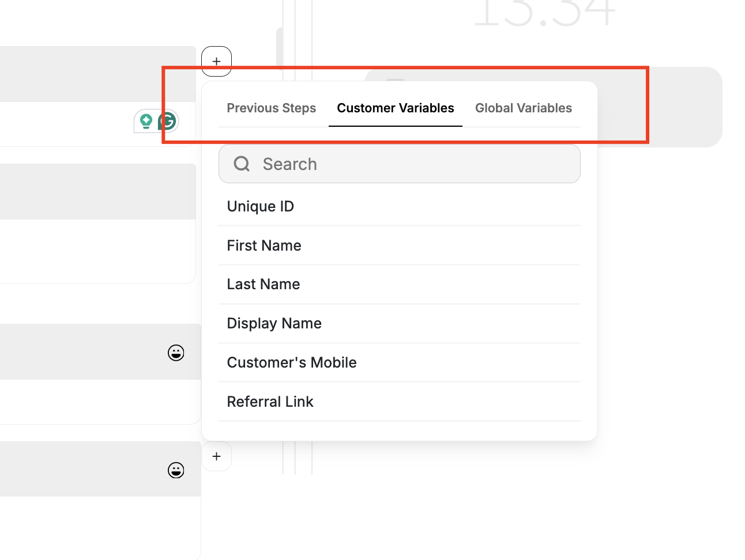Click the plus button near the bottom message block
The height and width of the screenshot is (560, 745).
(x=216, y=456)
